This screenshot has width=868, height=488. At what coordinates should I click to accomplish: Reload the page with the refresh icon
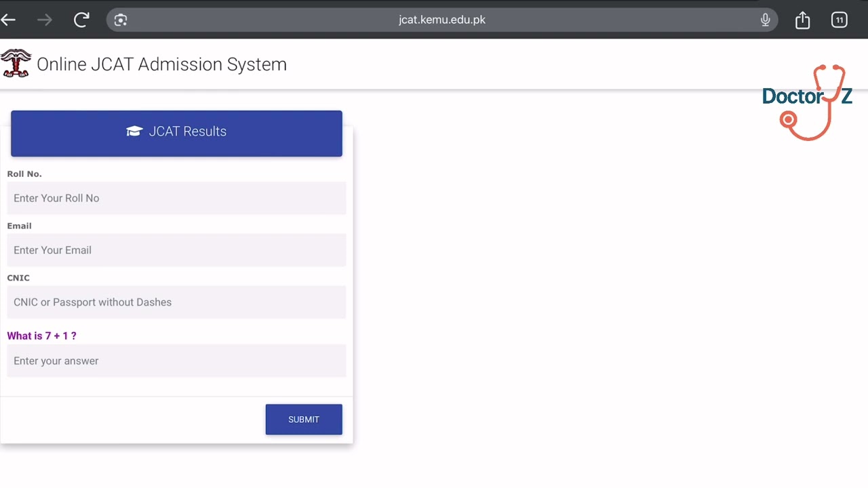pyautogui.click(x=82, y=20)
